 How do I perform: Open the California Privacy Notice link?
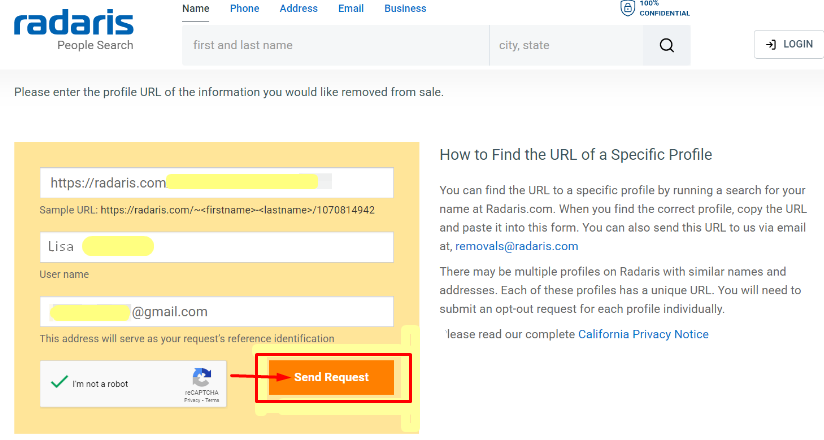643,334
